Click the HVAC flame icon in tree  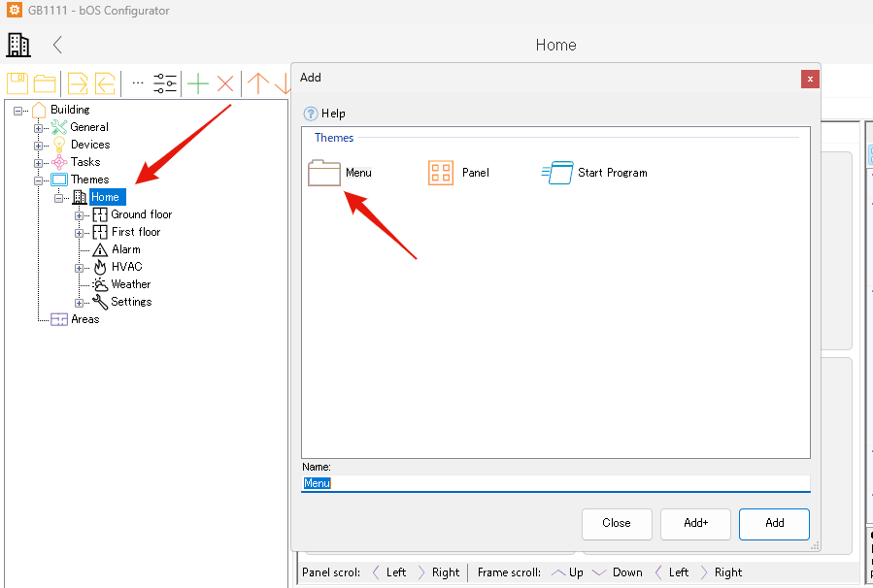100,267
